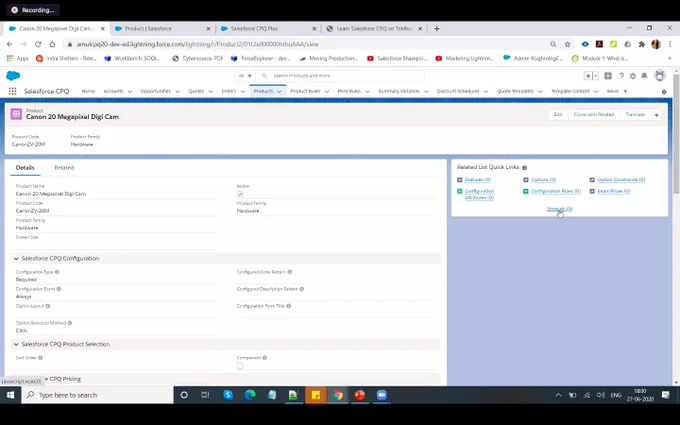
Task: Click the Windows Start button
Action: coord(10,395)
